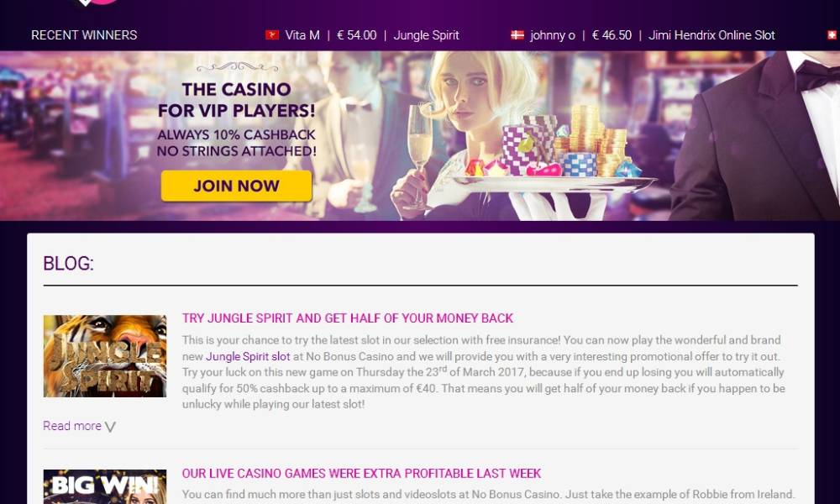
Task: Click the RECENT WINNERS label
Action: click(x=84, y=35)
